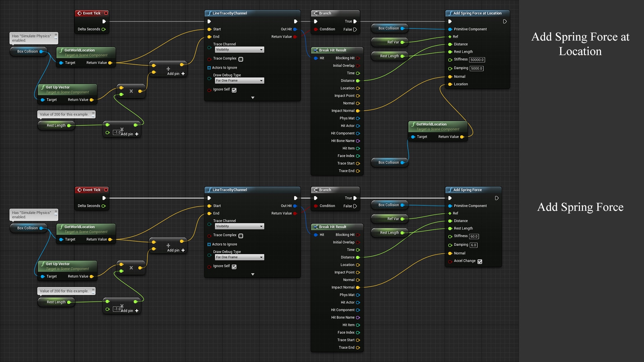Screen dimensions: 644x362
Task: Toggle Accel Change checkbox in Add Spring Force
Action: 480,261
